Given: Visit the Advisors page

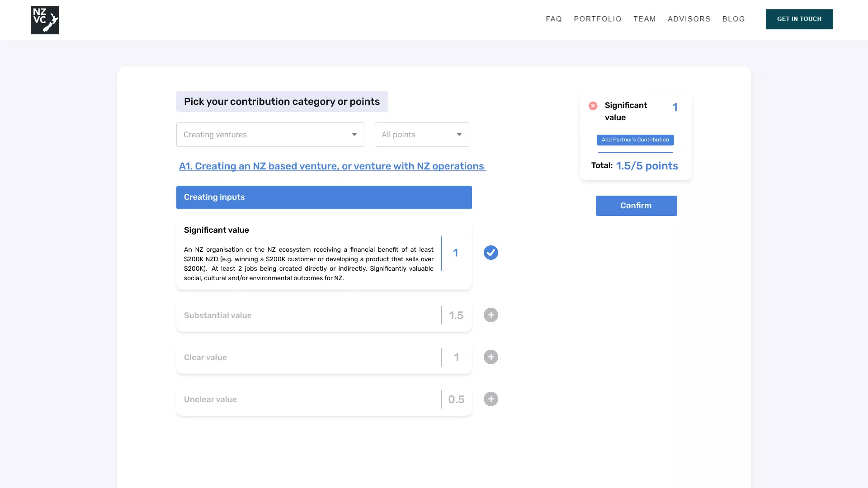Looking at the screenshot, I should [x=689, y=19].
